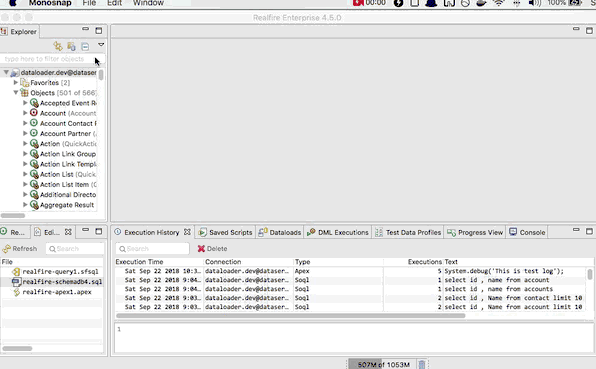
Task: Open the Console tab
Action: coord(527,232)
